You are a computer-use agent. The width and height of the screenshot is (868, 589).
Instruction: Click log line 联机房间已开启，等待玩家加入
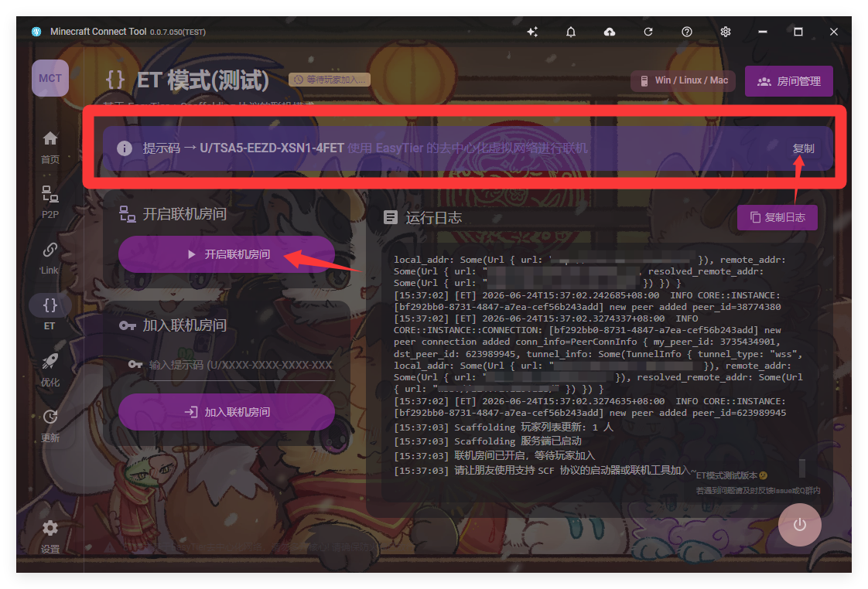tap(494, 456)
